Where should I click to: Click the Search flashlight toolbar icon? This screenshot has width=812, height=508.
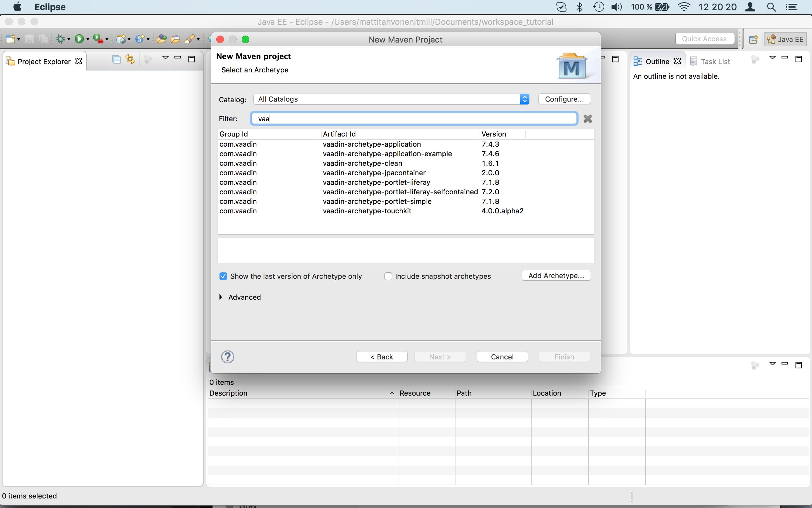coord(190,39)
